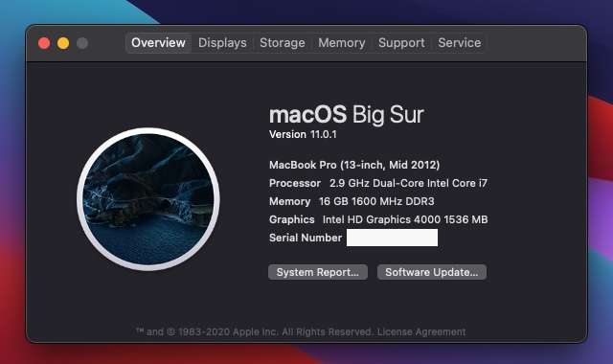Go to the Support tab
Screen dimensions: 613x364
pos(401,42)
